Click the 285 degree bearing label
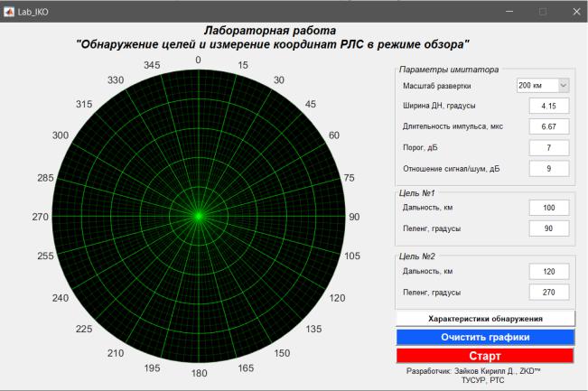 (45, 178)
